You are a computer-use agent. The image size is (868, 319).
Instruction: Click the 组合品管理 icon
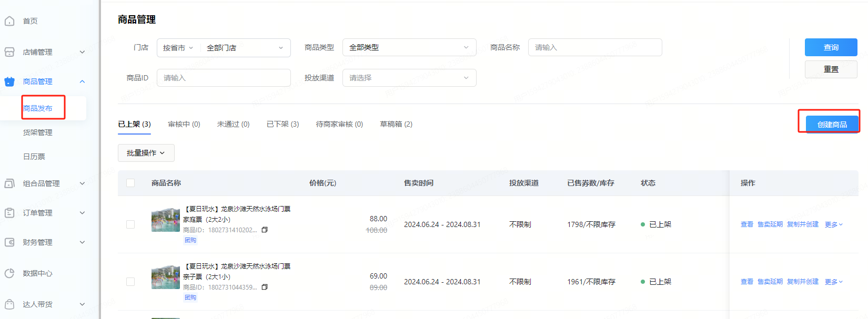pos(9,183)
